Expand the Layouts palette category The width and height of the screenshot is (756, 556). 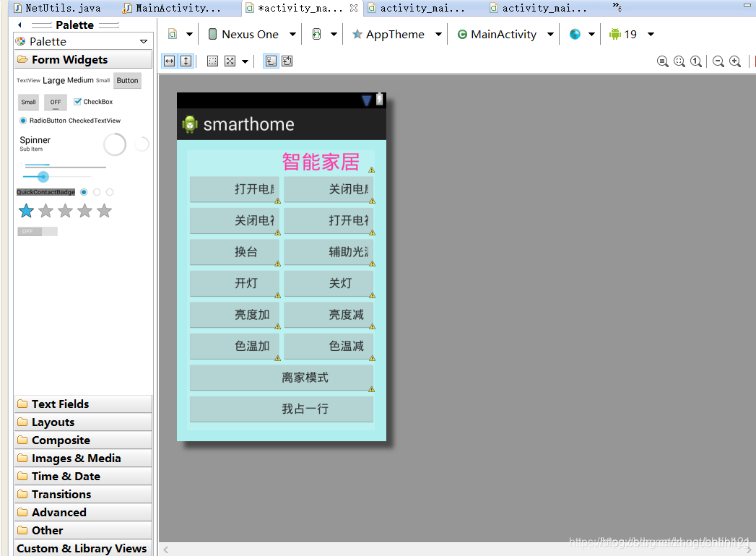[83, 422]
